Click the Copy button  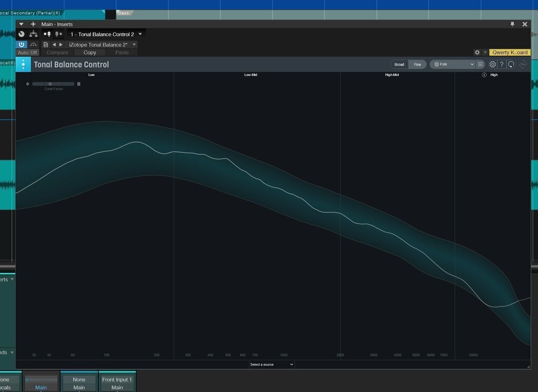point(89,53)
